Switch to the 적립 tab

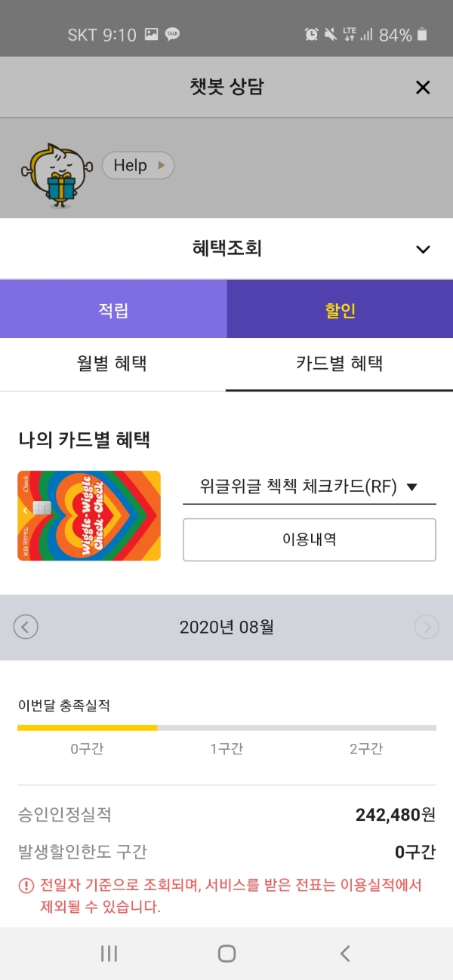113,309
